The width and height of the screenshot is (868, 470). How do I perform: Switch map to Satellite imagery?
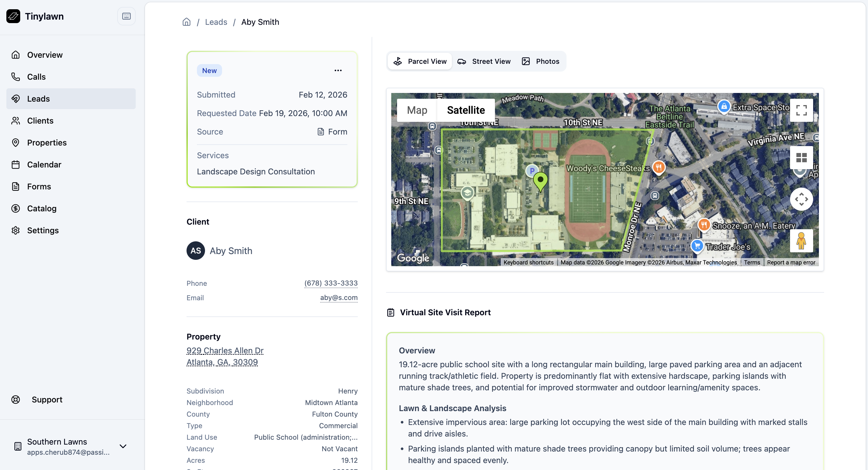pyautogui.click(x=466, y=110)
